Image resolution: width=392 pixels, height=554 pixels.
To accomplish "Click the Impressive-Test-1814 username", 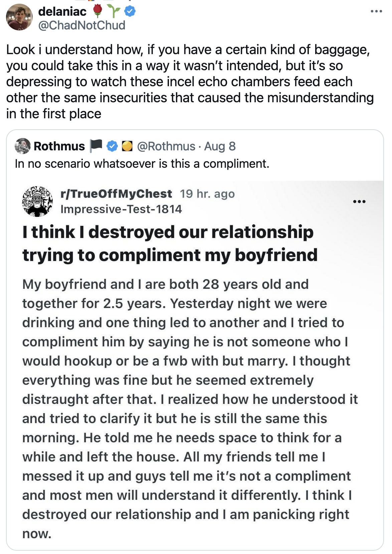I will click(121, 209).
